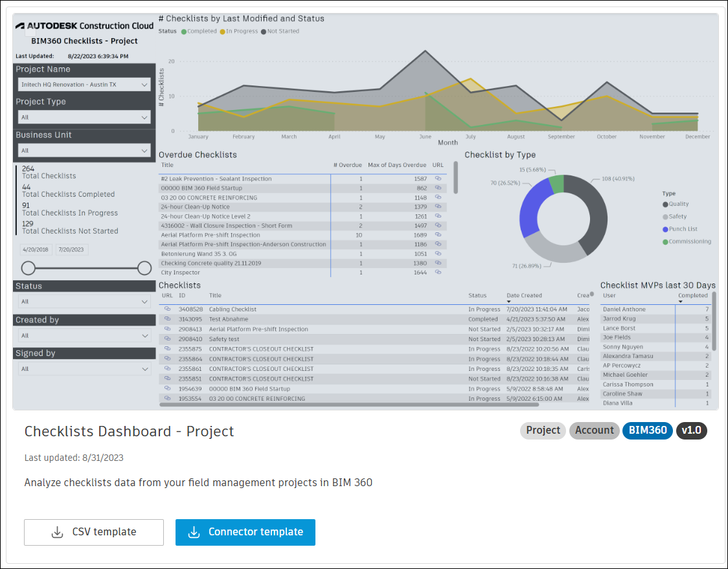Image resolution: width=728 pixels, height=569 pixels.
Task: Sort checklists by ID column header
Action: [182, 296]
